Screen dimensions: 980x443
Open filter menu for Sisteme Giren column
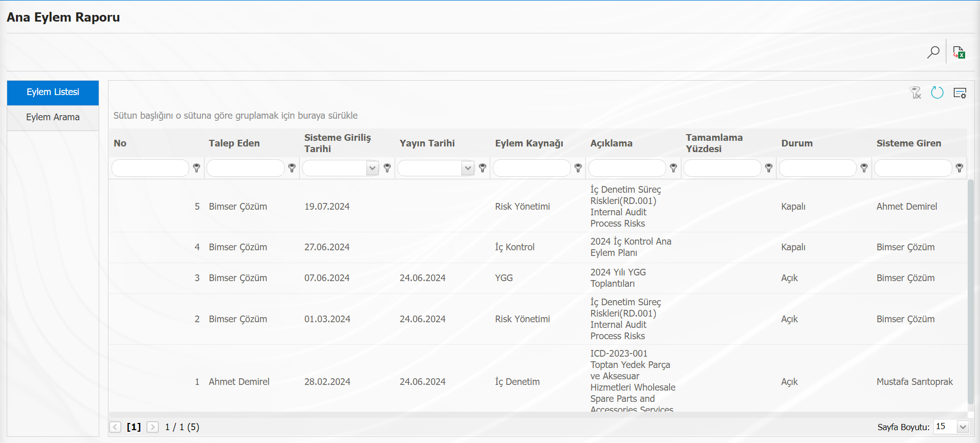[x=959, y=168]
